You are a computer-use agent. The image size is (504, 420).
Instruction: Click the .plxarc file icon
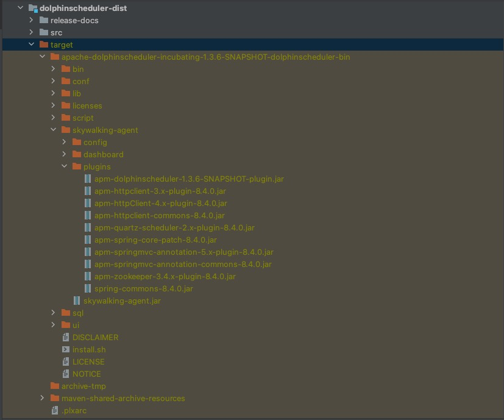tap(55, 410)
